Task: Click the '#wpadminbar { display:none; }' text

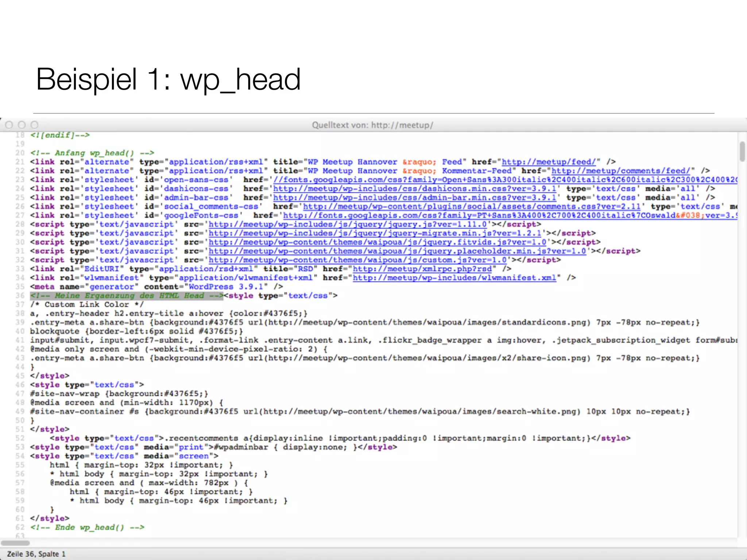Action: [x=286, y=447]
